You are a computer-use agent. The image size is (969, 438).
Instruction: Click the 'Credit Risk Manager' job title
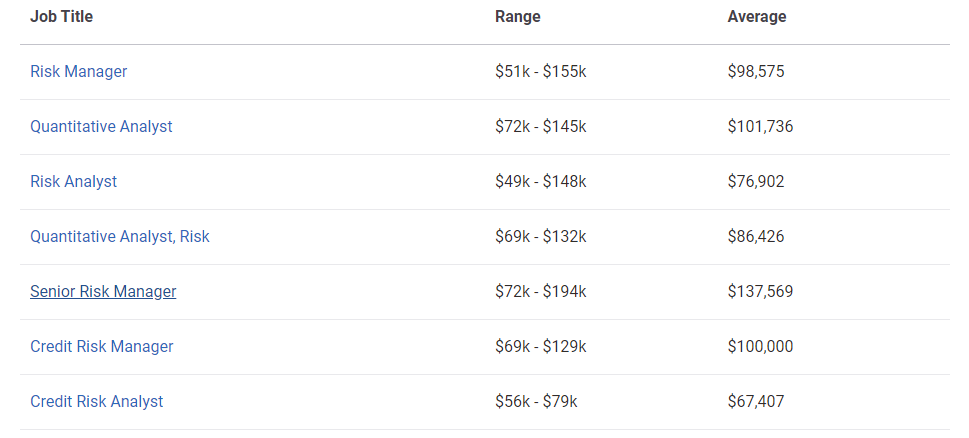pos(101,347)
